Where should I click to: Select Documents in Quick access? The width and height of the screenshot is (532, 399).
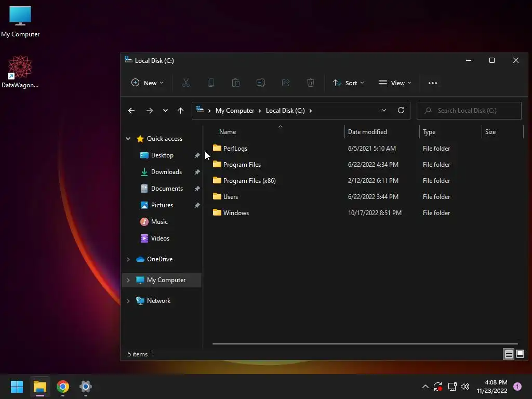(x=167, y=188)
